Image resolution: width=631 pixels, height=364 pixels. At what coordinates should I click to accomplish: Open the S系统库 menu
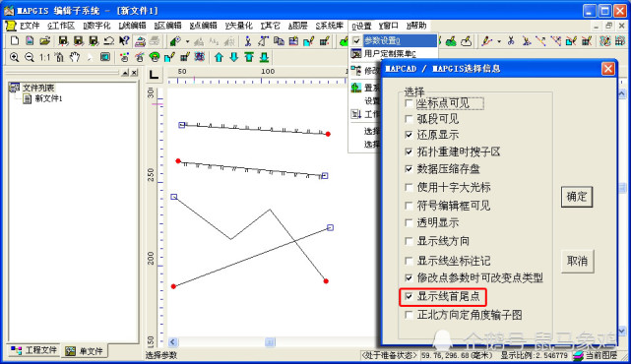click(x=329, y=26)
